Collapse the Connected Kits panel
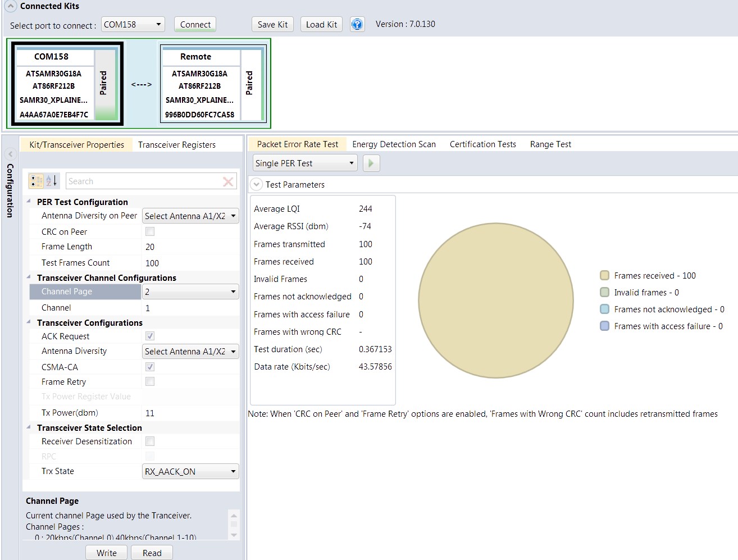738x560 pixels. pos(11,6)
